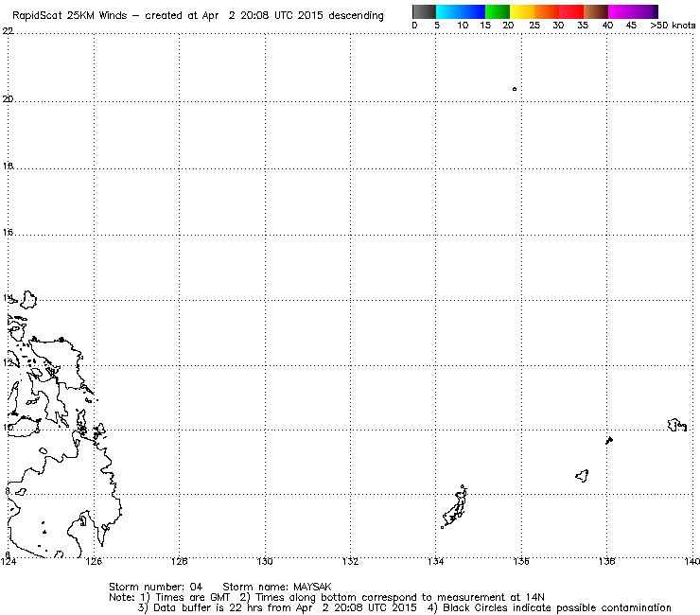700x615 pixels.
Task: Click the latitude axis label "22"
Action: pos(8,31)
